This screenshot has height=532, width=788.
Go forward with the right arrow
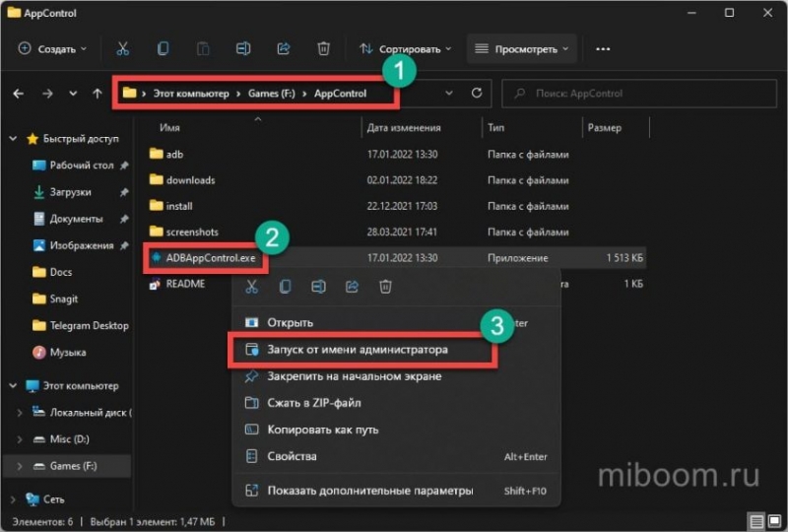(x=47, y=94)
